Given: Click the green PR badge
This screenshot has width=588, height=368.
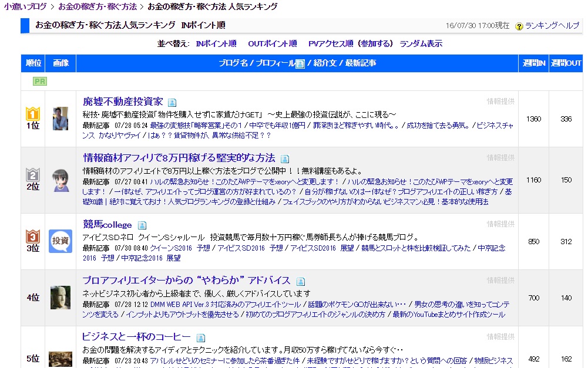Looking at the screenshot, I should tap(39, 82).
